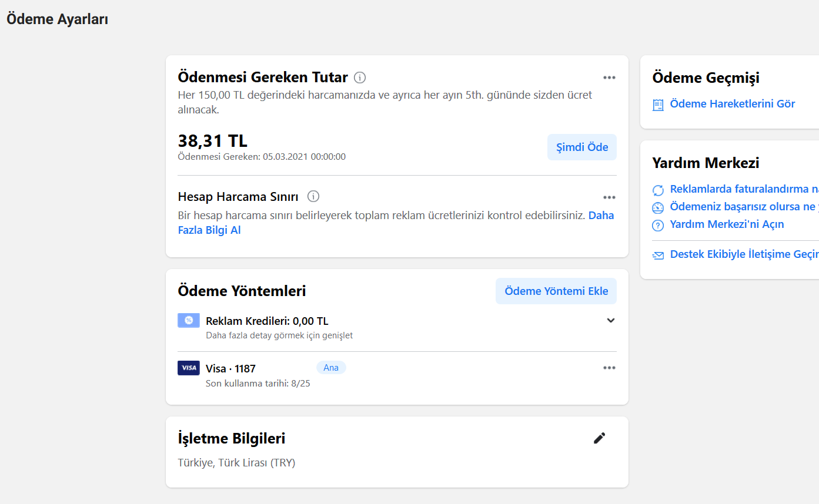
Task: Click the Visa card logo
Action: pyautogui.click(x=189, y=368)
